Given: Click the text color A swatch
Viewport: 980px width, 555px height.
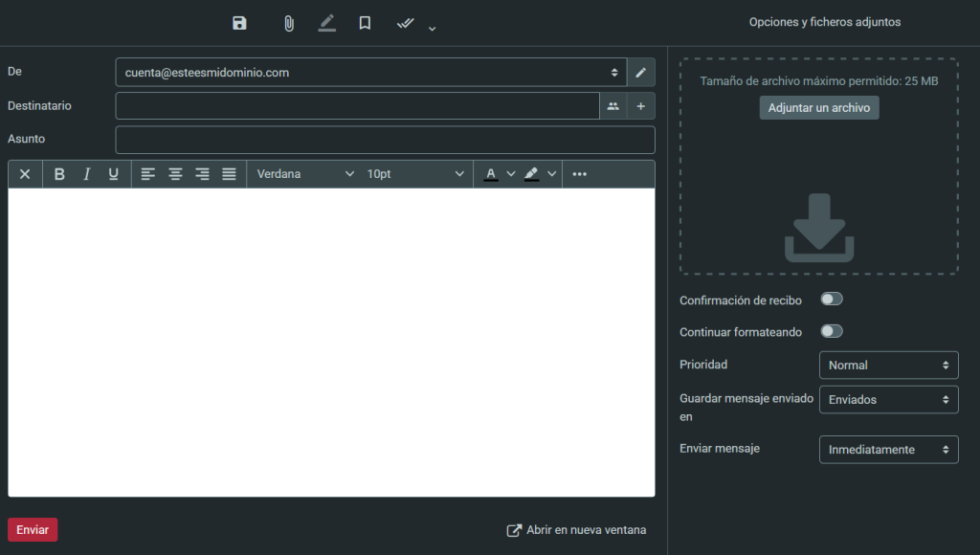Looking at the screenshot, I should point(491,174).
